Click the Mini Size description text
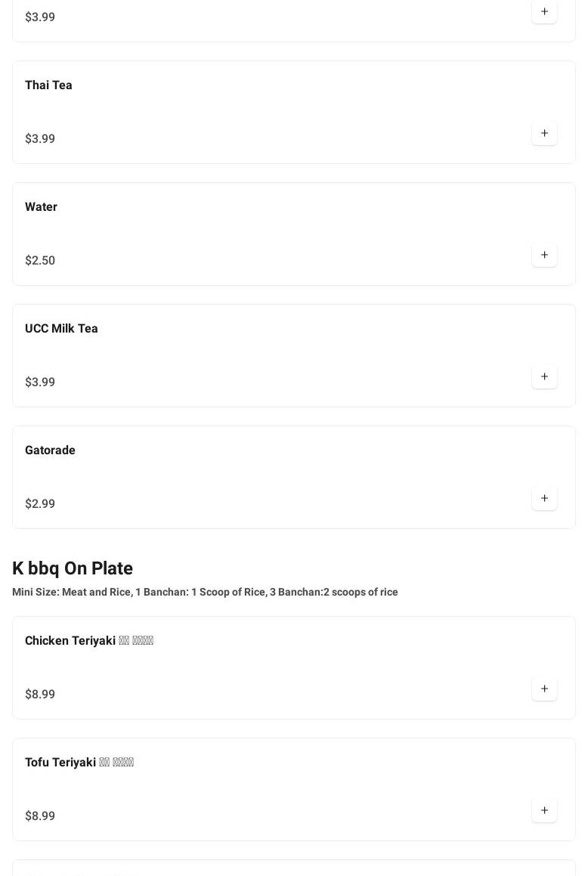Viewport: 588px width, 876px height. tap(205, 592)
